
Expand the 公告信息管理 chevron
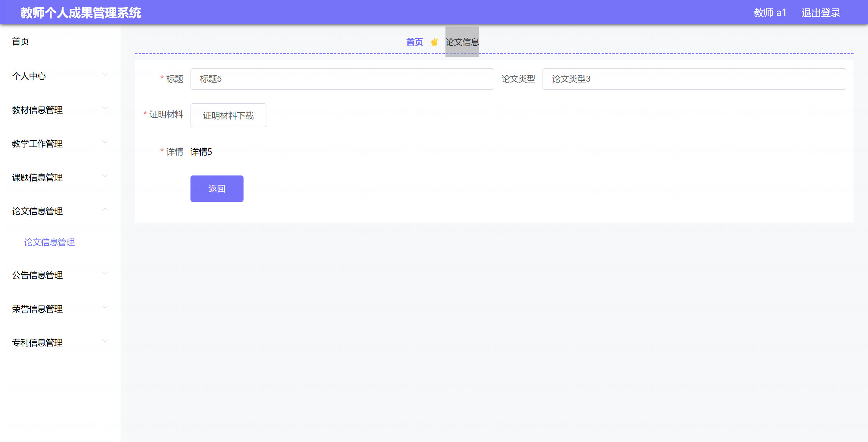point(105,273)
